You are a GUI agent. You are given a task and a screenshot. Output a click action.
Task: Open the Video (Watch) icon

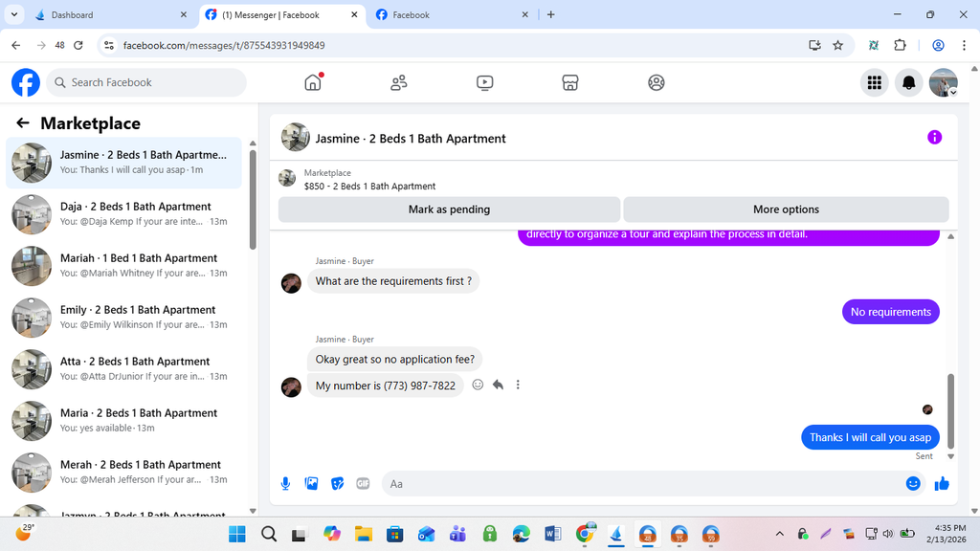[484, 82]
